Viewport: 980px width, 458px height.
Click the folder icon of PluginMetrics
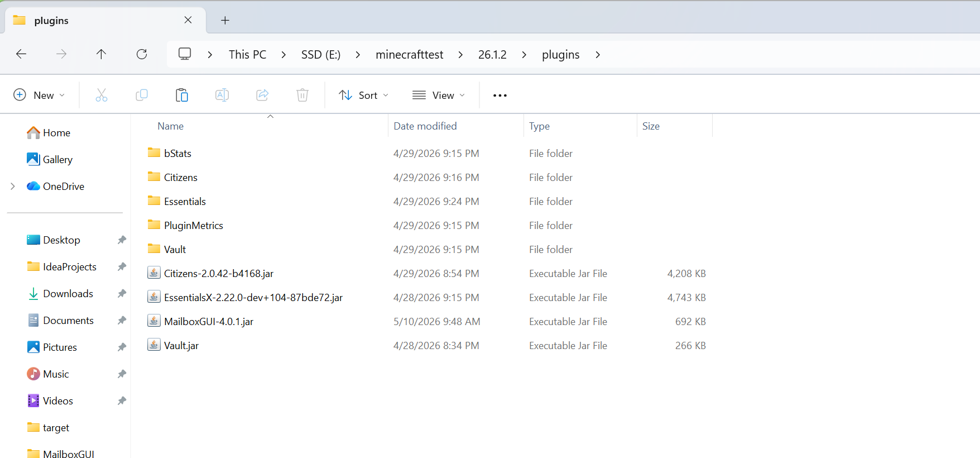point(154,225)
